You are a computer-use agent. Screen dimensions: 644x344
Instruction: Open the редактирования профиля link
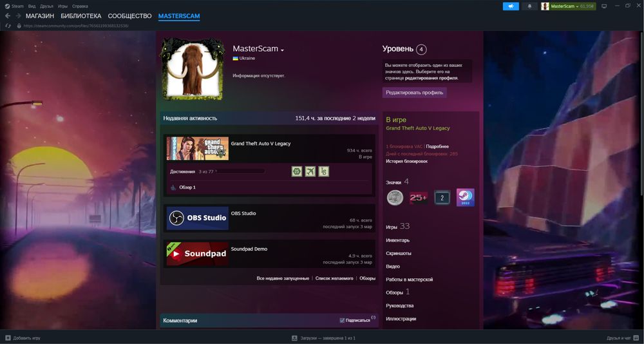(431, 78)
